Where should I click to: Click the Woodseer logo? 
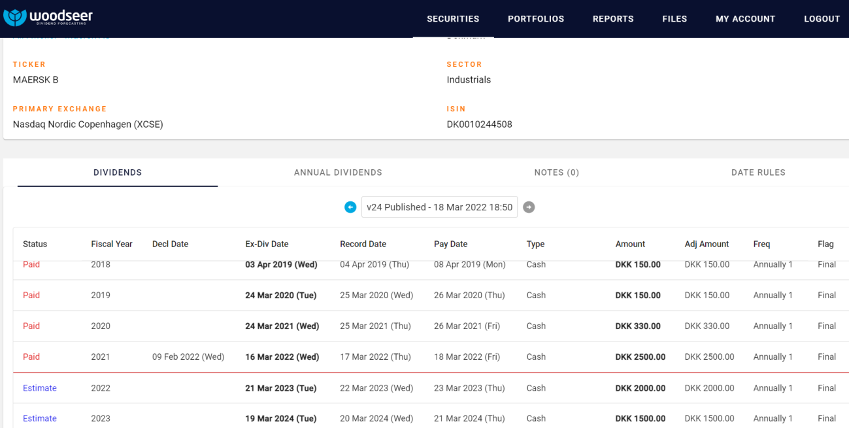pyautogui.click(x=48, y=17)
